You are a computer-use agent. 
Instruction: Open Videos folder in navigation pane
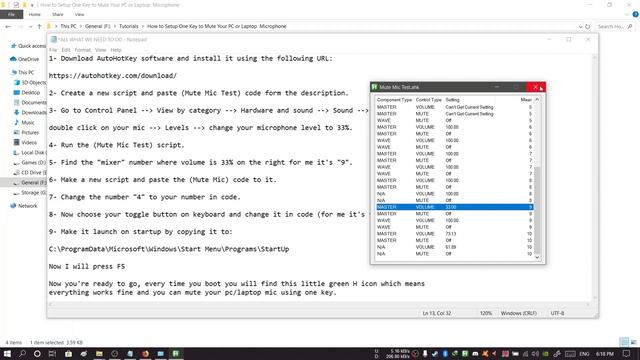(25, 142)
